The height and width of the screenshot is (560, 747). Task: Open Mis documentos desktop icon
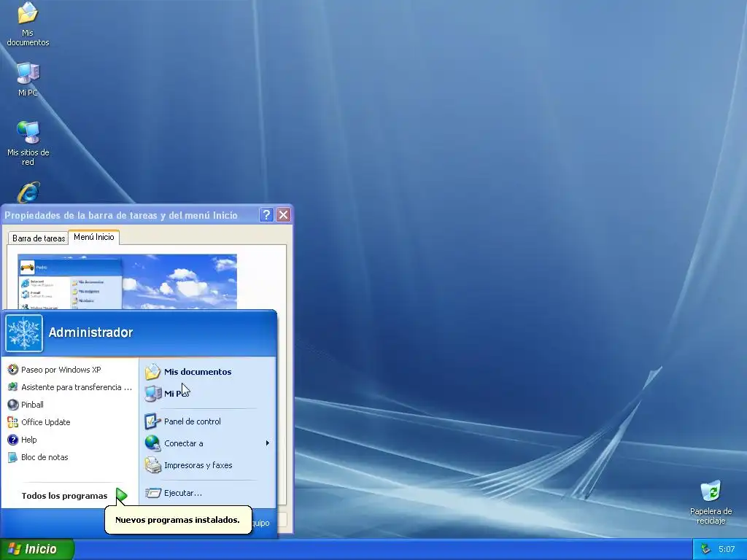click(x=28, y=24)
